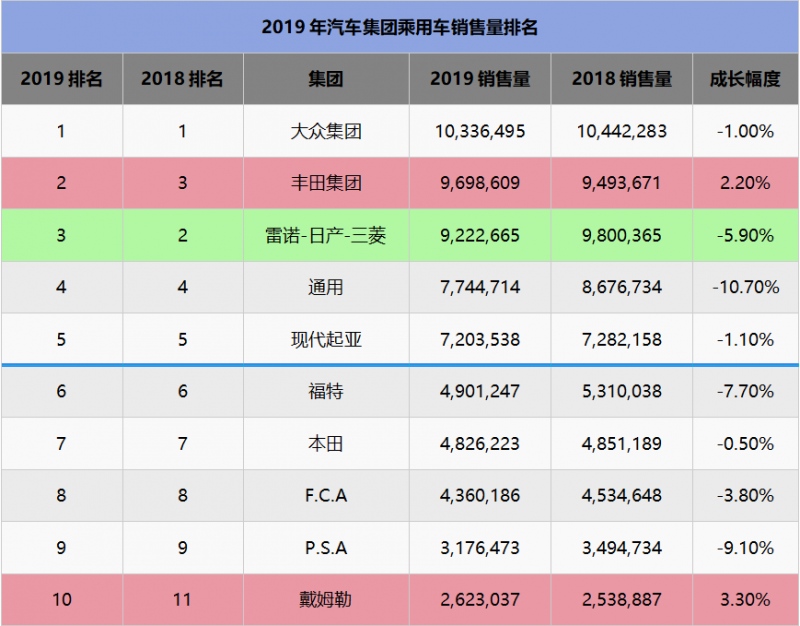Click the group name "大众集团"
800x626 pixels.
tap(326, 132)
